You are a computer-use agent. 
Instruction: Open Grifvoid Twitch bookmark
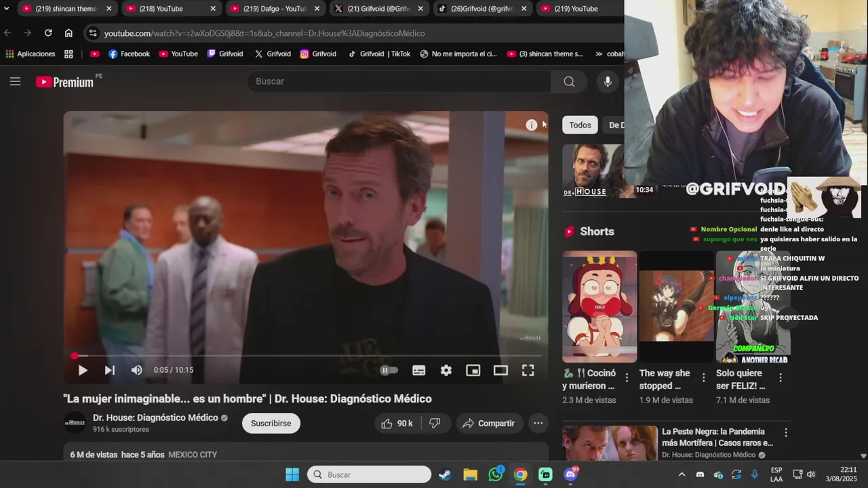[225, 54]
